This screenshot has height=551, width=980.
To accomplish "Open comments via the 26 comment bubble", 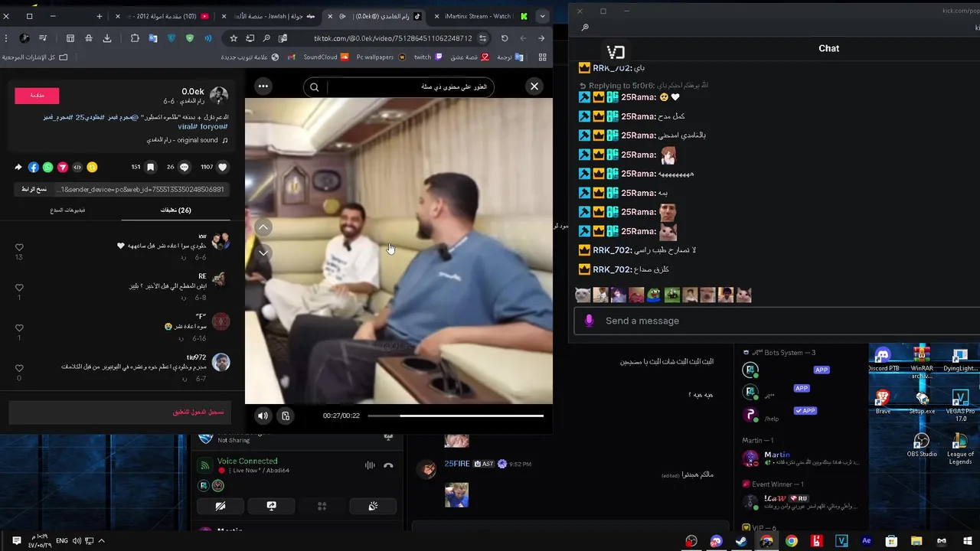I will [183, 167].
